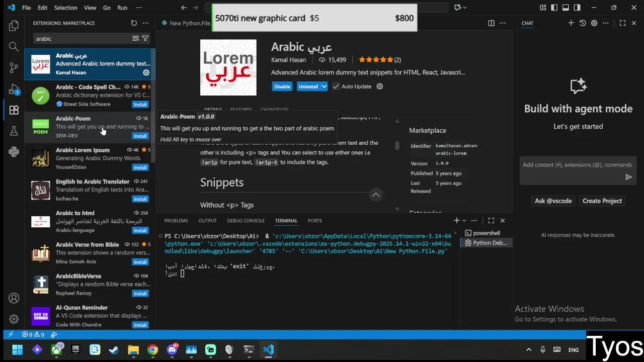Install the Arabic Lorem Ipsum extension
This screenshot has width=644, height=362.
click(140, 167)
